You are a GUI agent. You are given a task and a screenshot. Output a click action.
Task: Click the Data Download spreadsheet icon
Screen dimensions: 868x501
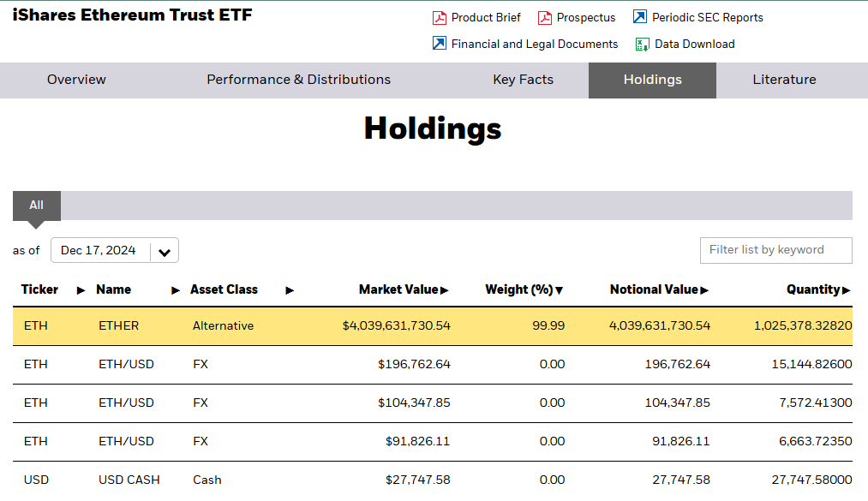coord(642,45)
